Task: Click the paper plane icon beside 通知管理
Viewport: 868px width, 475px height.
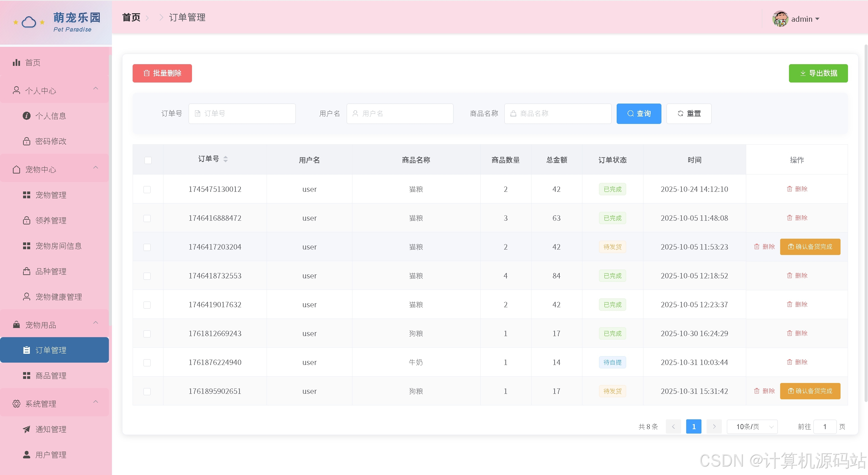Action: [x=26, y=429]
